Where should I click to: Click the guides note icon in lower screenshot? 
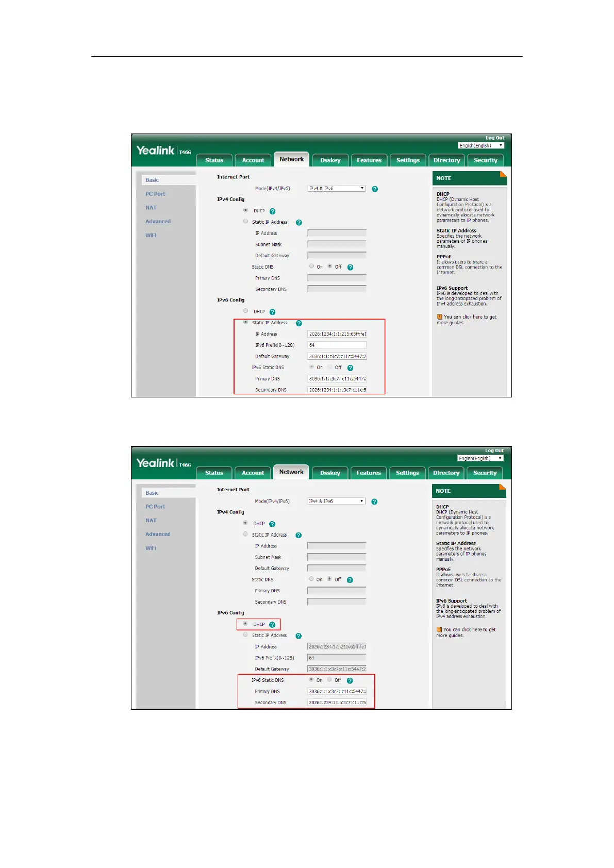[x=439, y=630]
